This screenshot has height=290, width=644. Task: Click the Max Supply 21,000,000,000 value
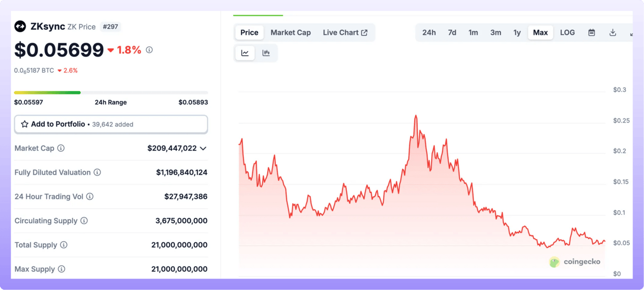click(179, 269)
